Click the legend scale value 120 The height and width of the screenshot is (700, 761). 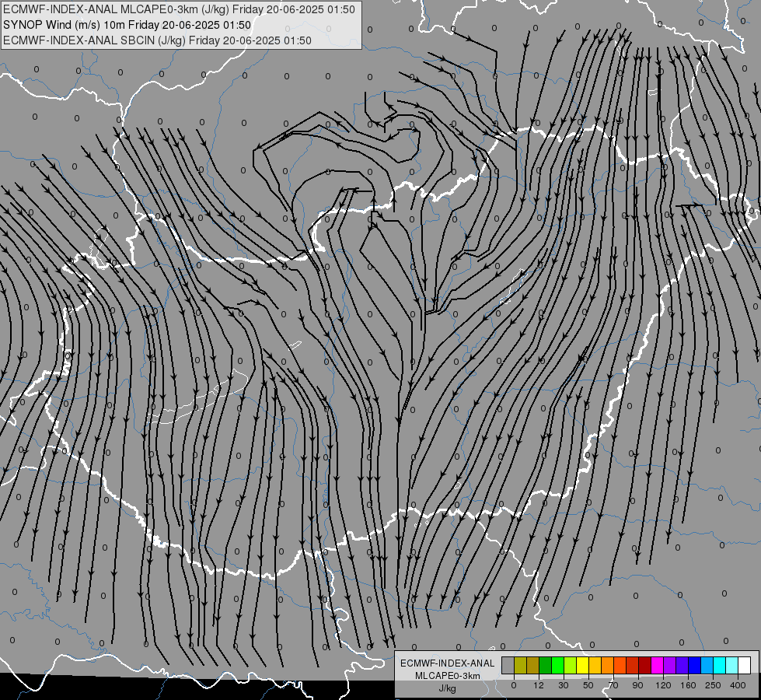[x=664, y=685]
